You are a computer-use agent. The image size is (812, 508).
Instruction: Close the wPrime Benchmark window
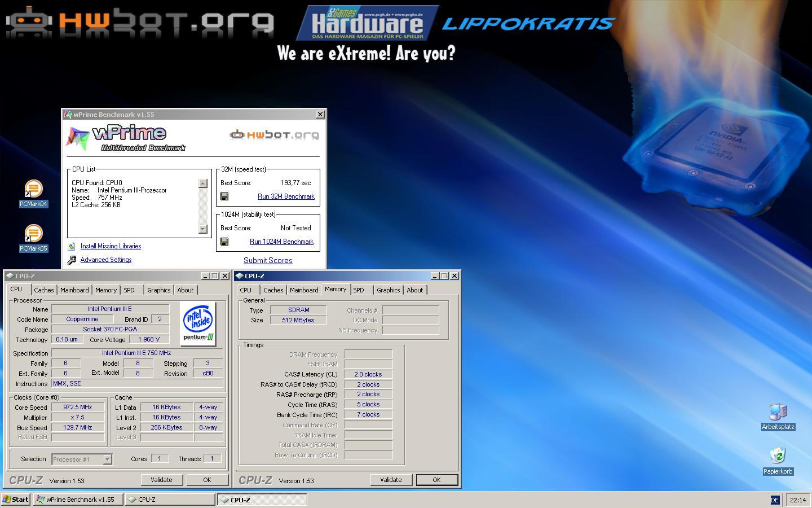pyautogui.click(x=320, y=115)
